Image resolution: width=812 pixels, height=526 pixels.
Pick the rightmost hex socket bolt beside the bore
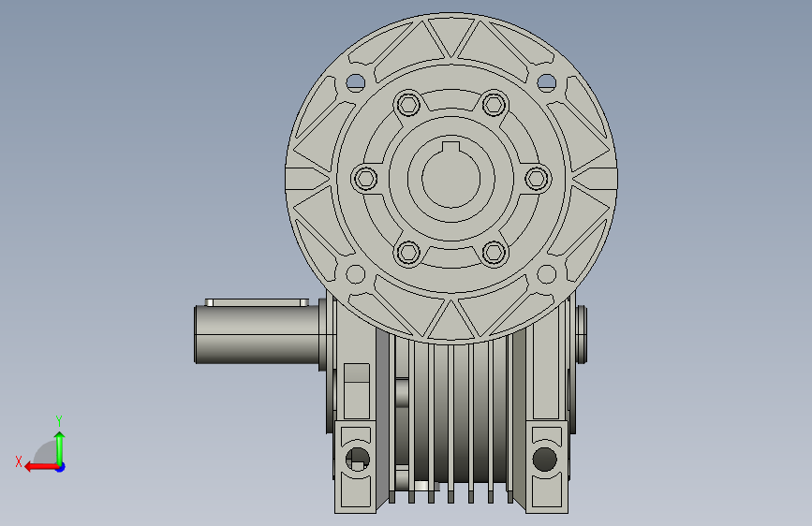click(x=537, y=179)
